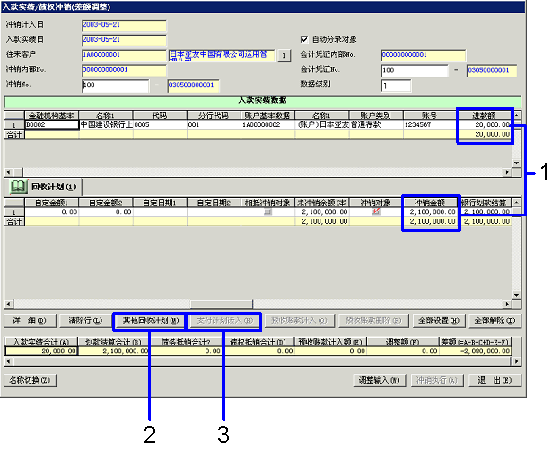Click the 调整输入(W) button

pos(379,380)
